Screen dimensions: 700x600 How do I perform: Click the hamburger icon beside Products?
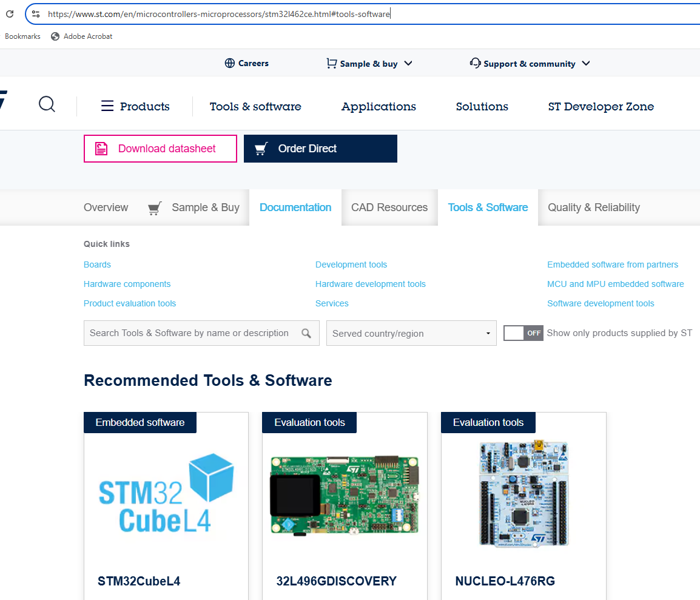click(107, 106)
